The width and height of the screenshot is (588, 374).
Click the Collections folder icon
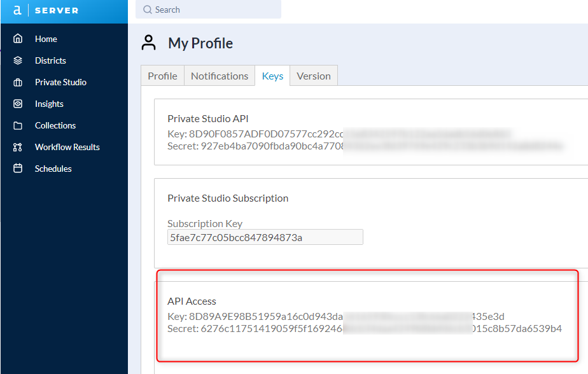pos(18,125)
